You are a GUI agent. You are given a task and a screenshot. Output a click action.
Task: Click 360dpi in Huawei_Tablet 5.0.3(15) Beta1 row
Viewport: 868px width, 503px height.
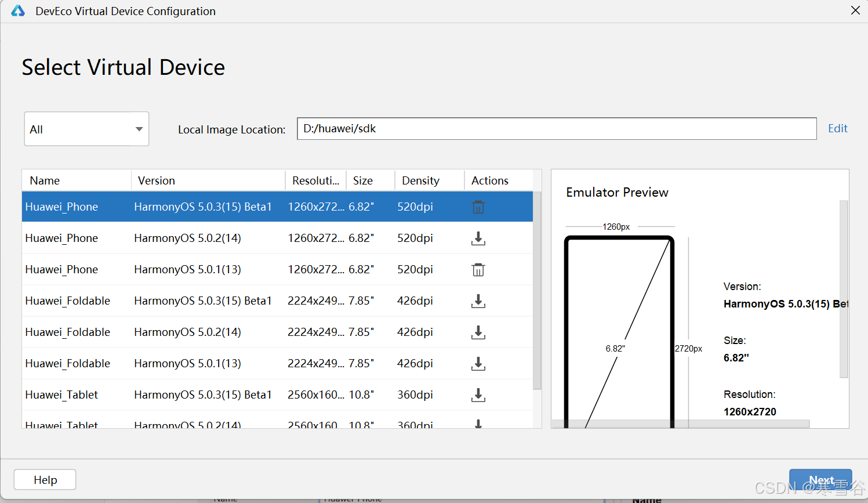(415, 395)
